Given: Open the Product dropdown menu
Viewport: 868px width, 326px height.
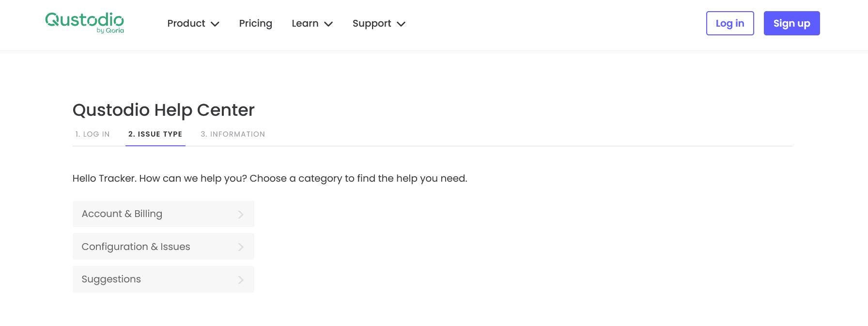Looking at the screenshot, I should click(193, 23).
